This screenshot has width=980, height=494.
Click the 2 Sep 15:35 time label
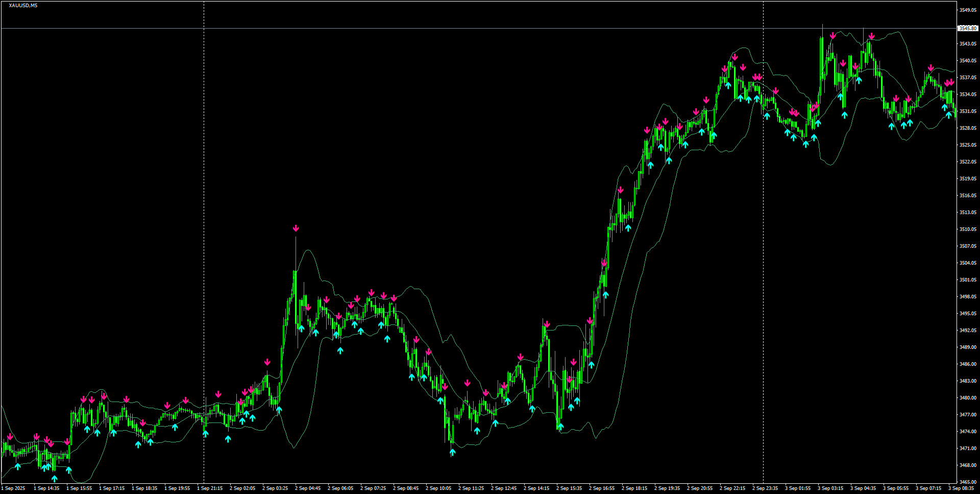569,488
